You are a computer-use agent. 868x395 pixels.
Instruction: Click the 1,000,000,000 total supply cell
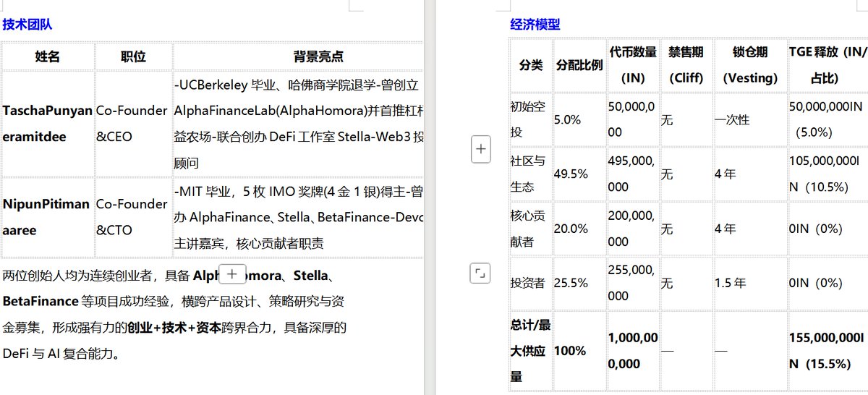pos(633,351)
